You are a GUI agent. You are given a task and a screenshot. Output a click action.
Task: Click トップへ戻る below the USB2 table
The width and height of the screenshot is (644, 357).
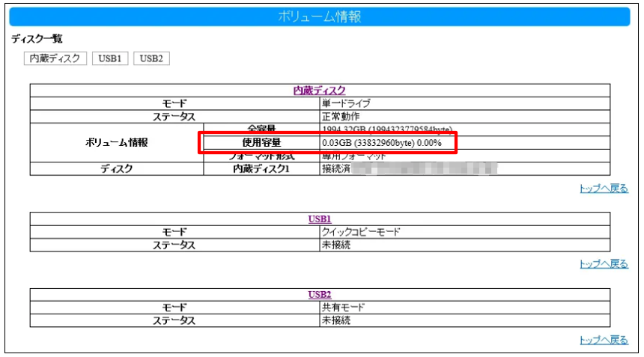pyautogui.click(x=604, y=340)
